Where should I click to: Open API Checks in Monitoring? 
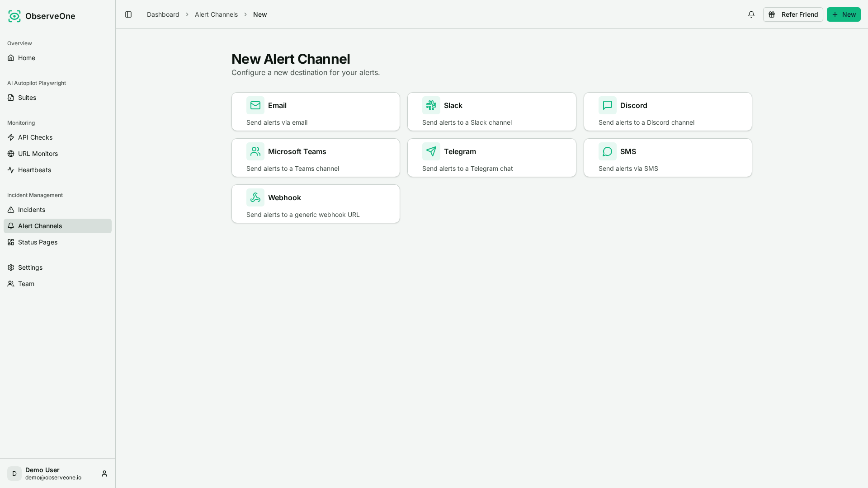coord(57,137)
